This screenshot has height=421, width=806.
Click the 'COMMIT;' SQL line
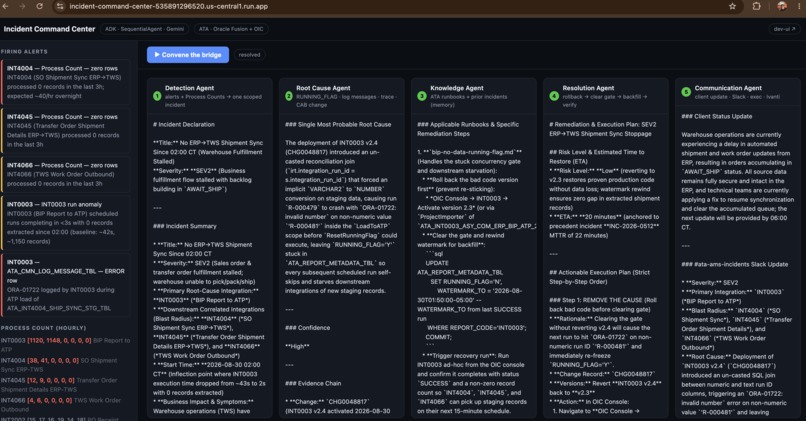(x=438, y=337)
